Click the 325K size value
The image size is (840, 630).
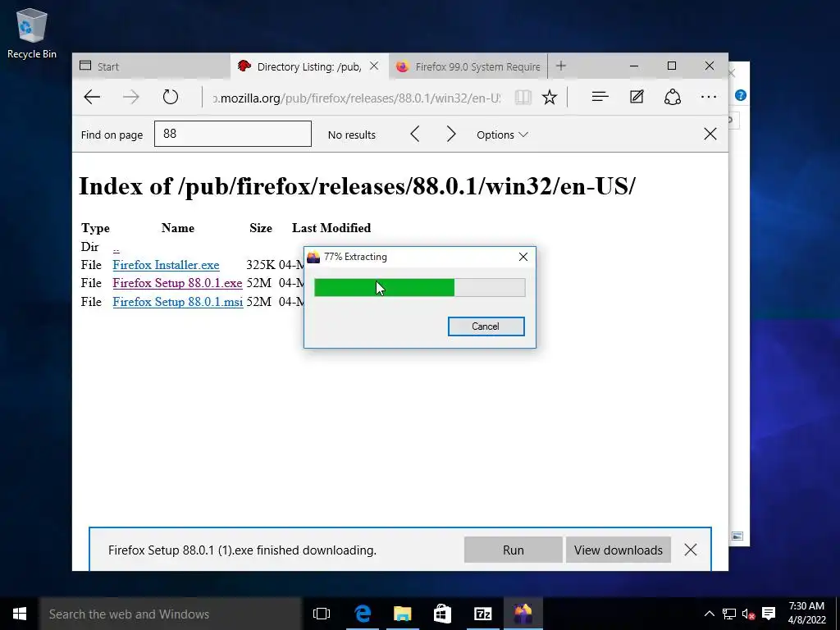[x=261, y=265]
